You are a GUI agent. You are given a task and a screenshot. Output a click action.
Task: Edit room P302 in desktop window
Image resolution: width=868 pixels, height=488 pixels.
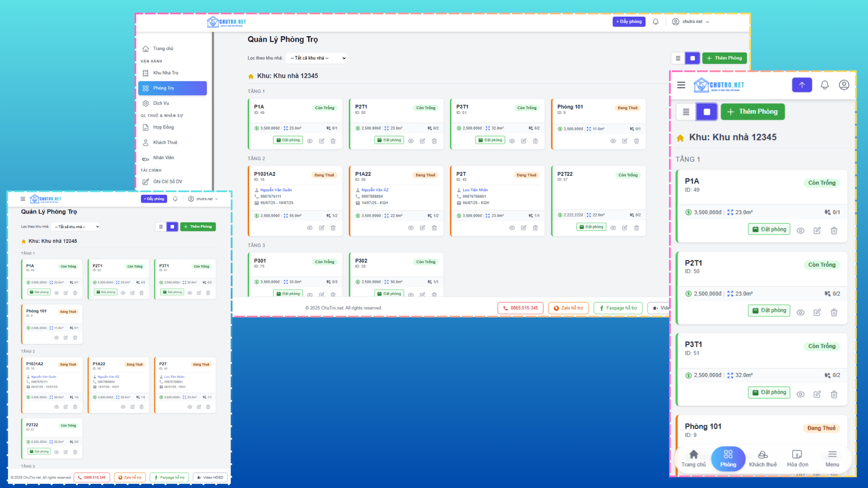coord(422,295)
